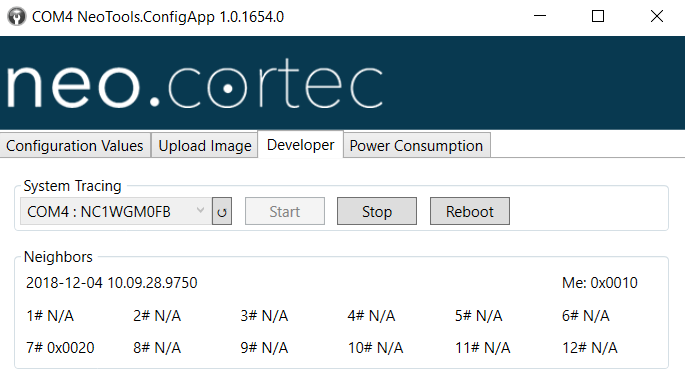Click neighbor slot 1# N/A
Image resolution: width=685 pixels, height=378 pixels.
[x=50, y=316]
